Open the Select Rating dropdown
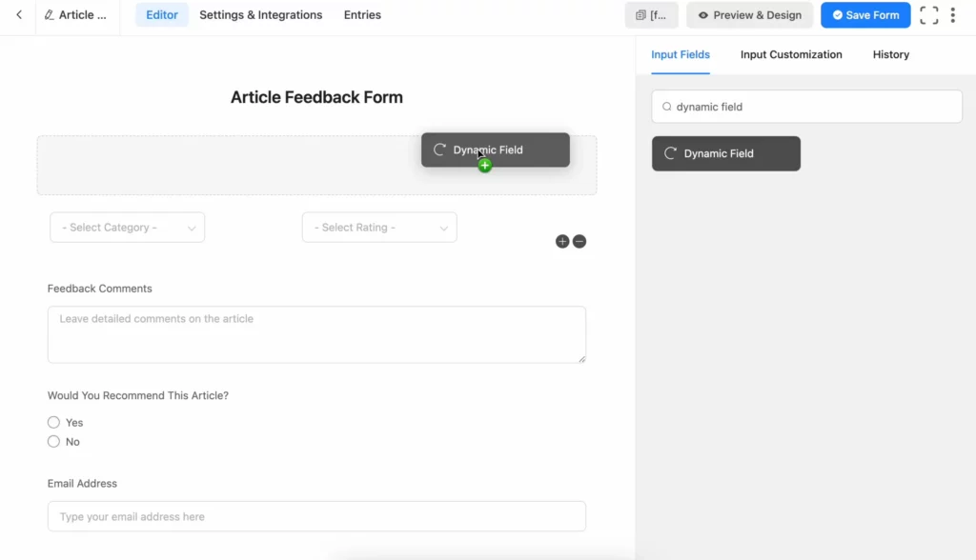This screenshot has width=976, height=560. 379,227
